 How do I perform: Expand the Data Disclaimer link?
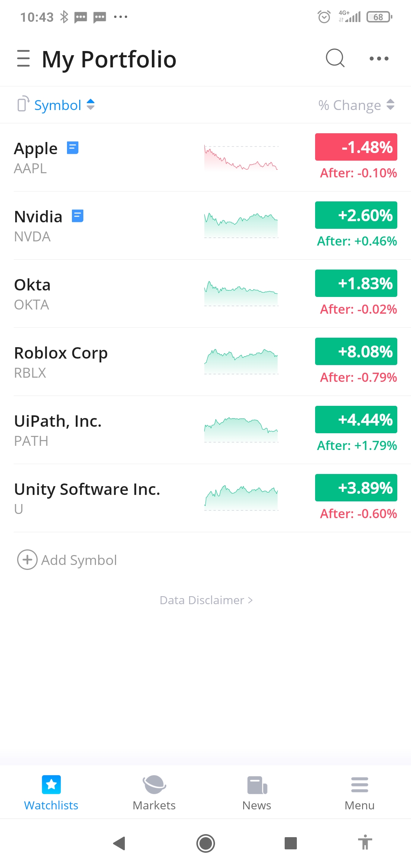click(206, 600)
